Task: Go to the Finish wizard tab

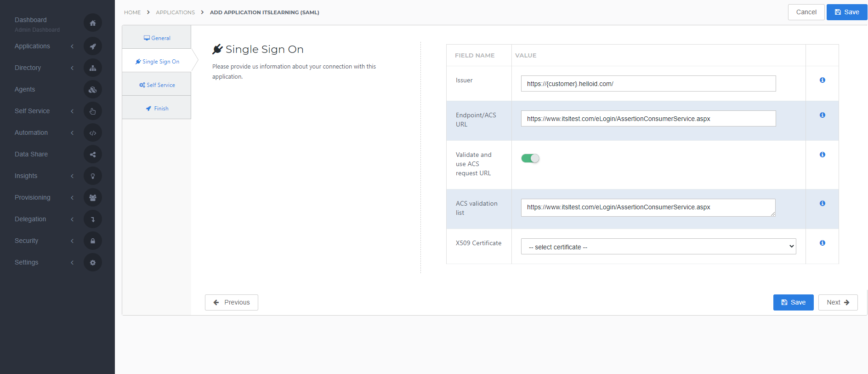Action: (157, 108)
